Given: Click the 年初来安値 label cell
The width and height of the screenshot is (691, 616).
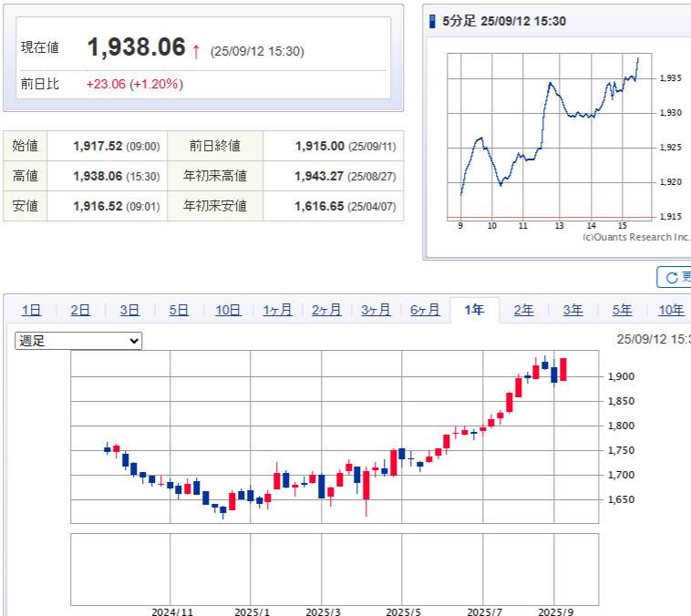Looking at the screenshot, I should coord(215,206).
